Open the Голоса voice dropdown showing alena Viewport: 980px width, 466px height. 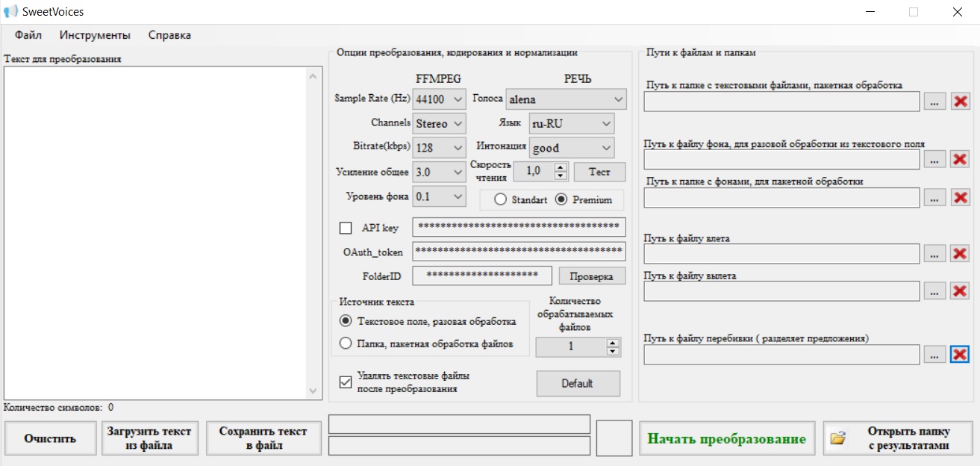point(567,99)
